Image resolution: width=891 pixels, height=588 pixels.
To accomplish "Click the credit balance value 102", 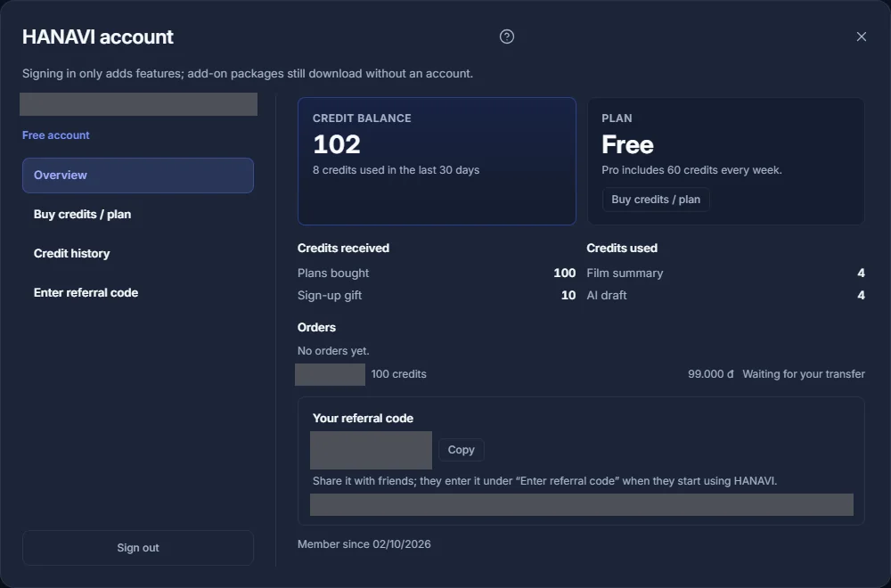I will [337, 144].
